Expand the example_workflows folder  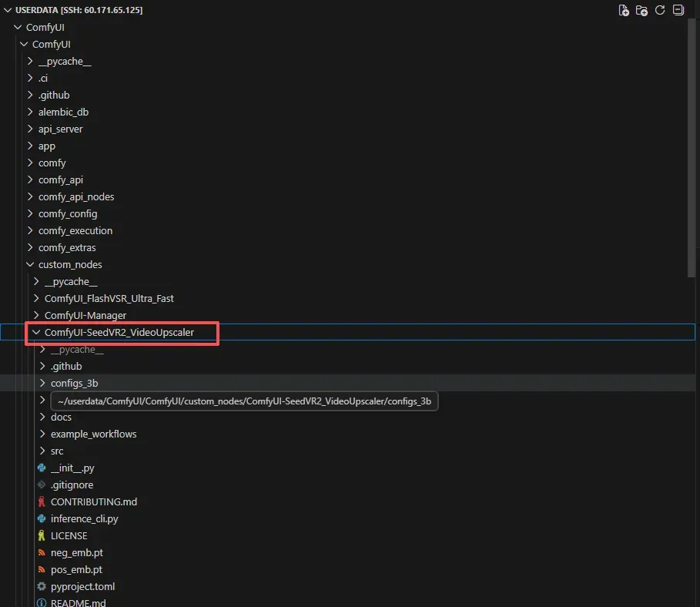(93, 434)
